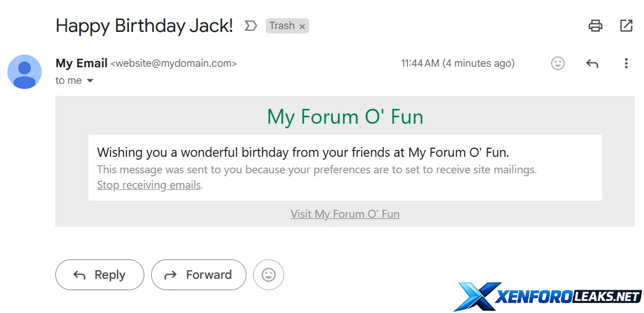Click the sender address website@mydomain.com
Screen dimensions: 644x313
(x=173, y=63)
